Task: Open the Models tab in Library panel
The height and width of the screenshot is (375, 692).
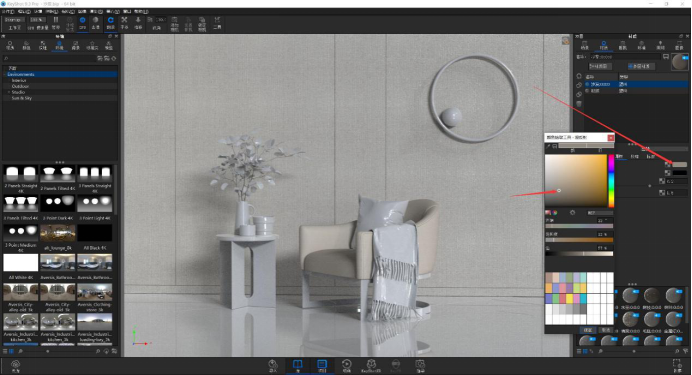Action: click(x=109, y=45)
